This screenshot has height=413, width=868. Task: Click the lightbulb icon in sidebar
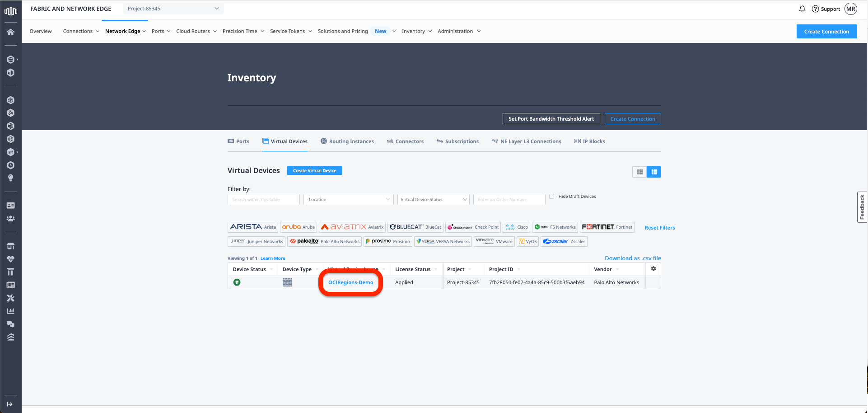point(11,178)
